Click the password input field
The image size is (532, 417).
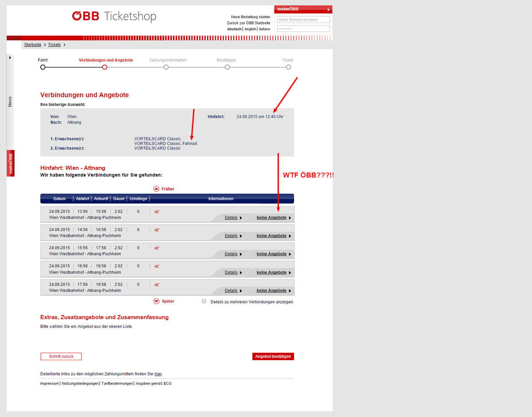304,28
